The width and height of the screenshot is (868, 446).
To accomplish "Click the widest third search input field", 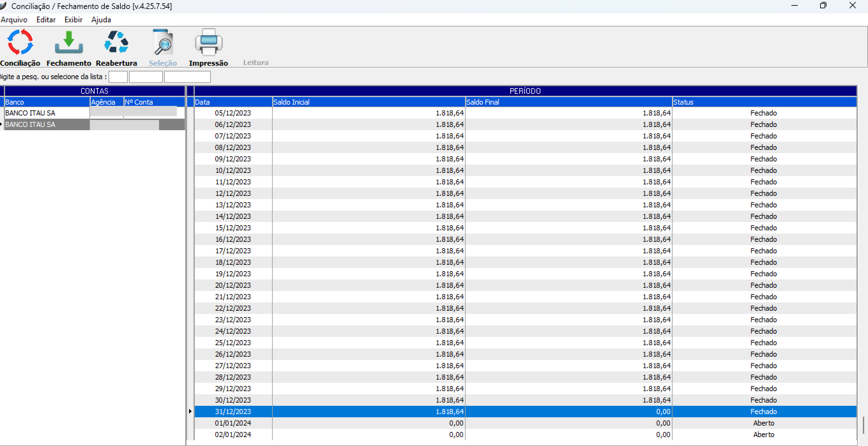I will [187, 77].
